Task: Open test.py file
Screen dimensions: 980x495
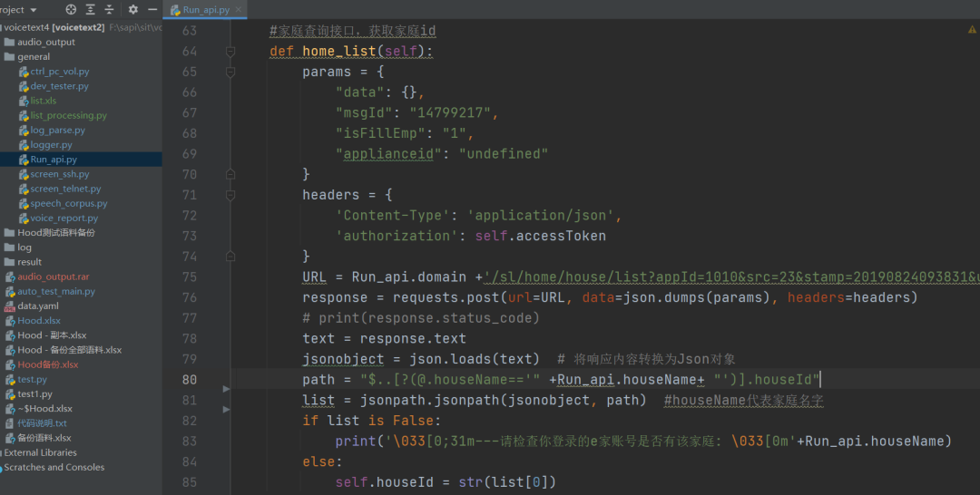Action: (x=32, y=379)
